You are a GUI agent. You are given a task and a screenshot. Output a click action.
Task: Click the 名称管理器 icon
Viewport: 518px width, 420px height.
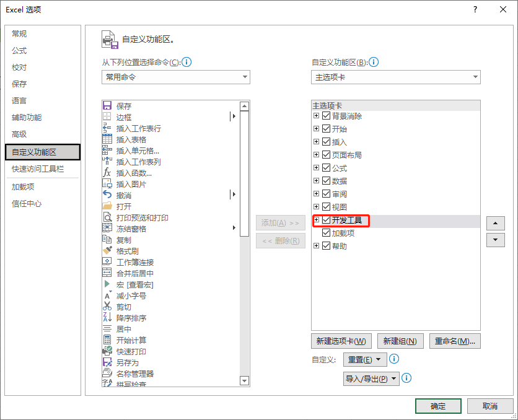107,373
